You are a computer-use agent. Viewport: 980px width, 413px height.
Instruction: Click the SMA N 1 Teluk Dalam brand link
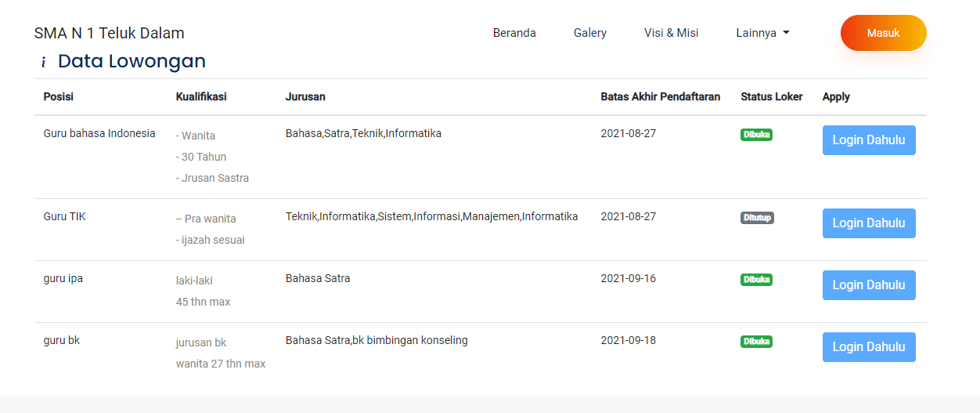[x=110, y=33]
